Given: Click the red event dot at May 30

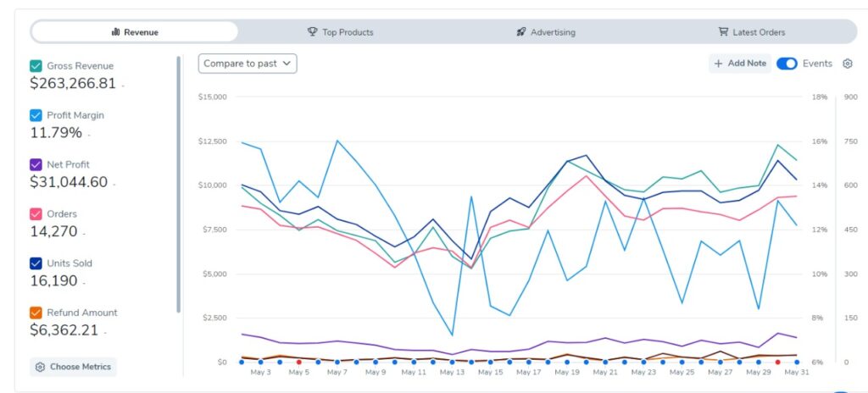Looking at the screenshot, I should point(778,362).
